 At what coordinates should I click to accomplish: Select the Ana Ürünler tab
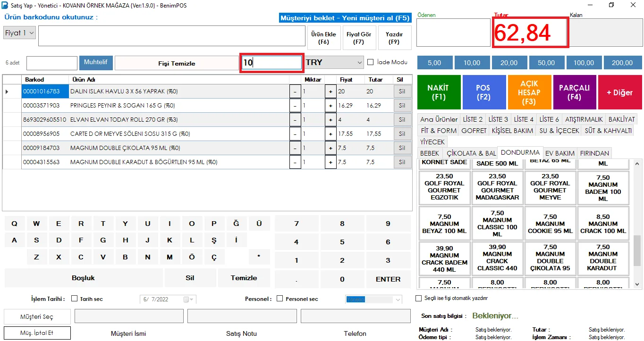point(439,119)
